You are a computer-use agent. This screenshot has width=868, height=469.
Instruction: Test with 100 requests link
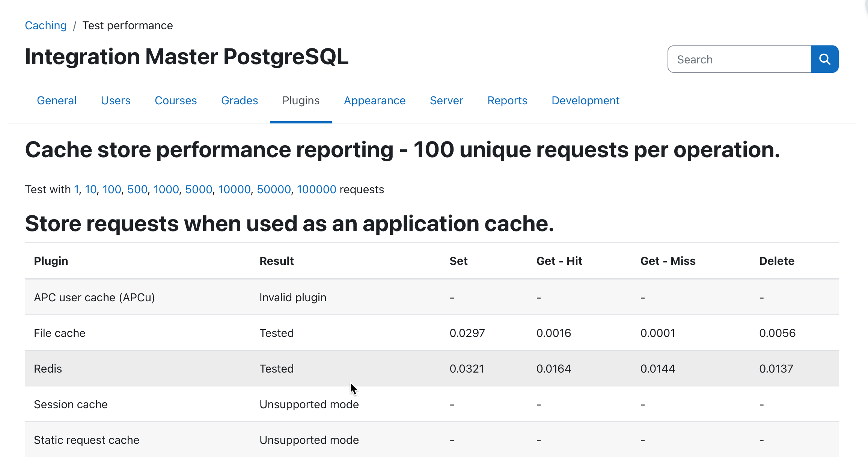(112, 189)
